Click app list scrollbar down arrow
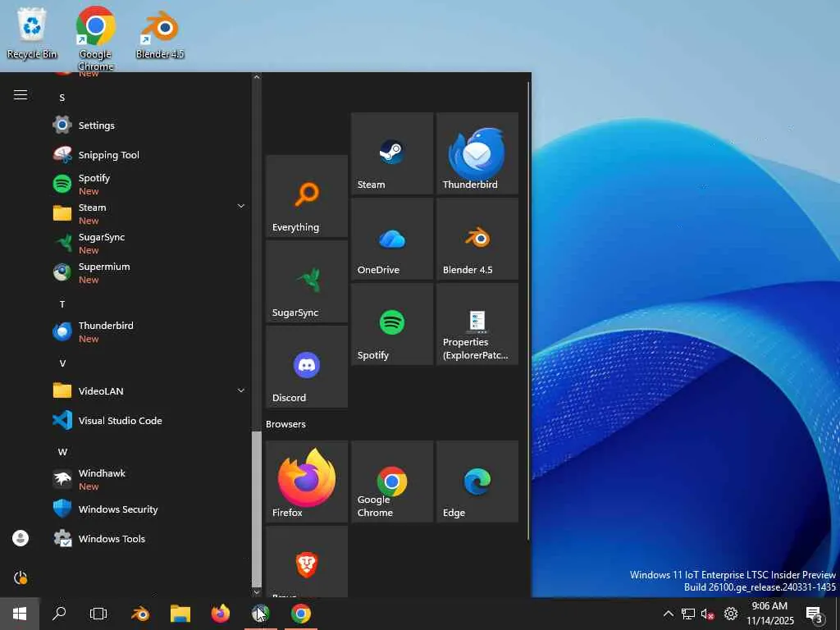The image size is (840, 630). tap(257, 592)
